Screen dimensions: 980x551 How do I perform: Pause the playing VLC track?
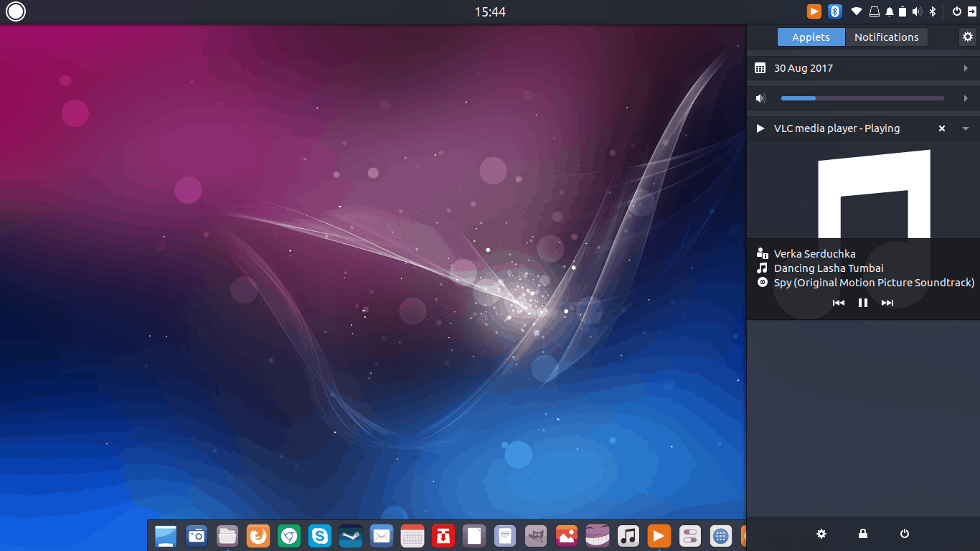[863, 303]
